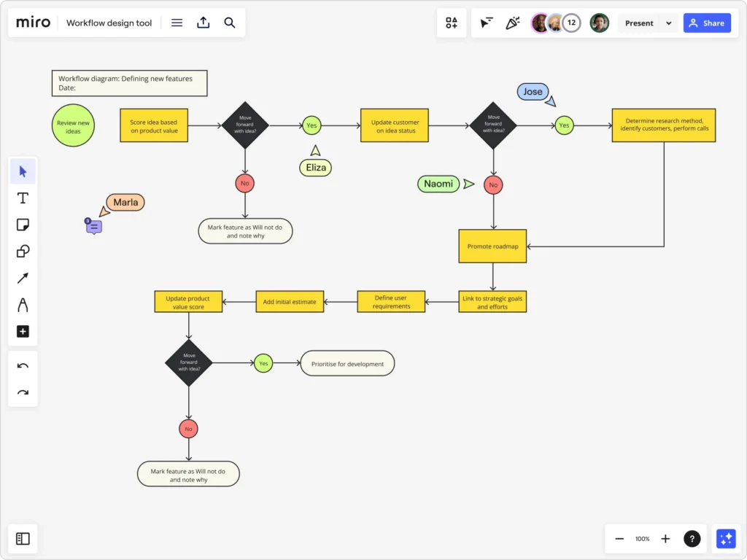Open the Shapes tool
Screen dimensions: 747x560
23,252
